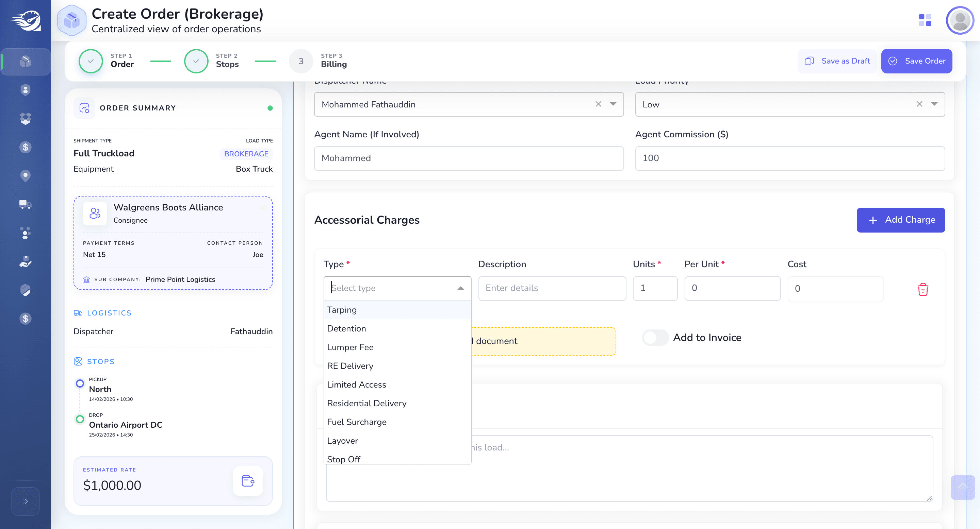Click the Net 15 payment terms
Image resolution: width=980 pixels, height=529 pixels.
tap(94, 255)
